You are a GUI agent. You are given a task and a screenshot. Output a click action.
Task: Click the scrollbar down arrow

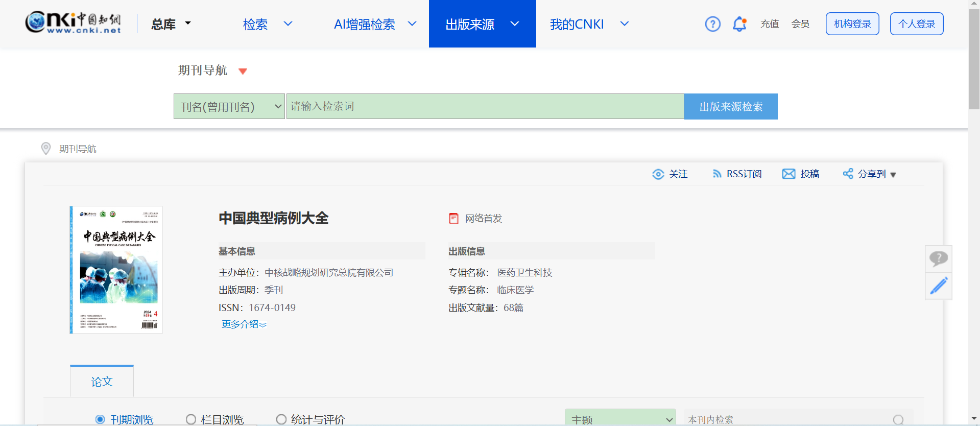coord(974,419)
